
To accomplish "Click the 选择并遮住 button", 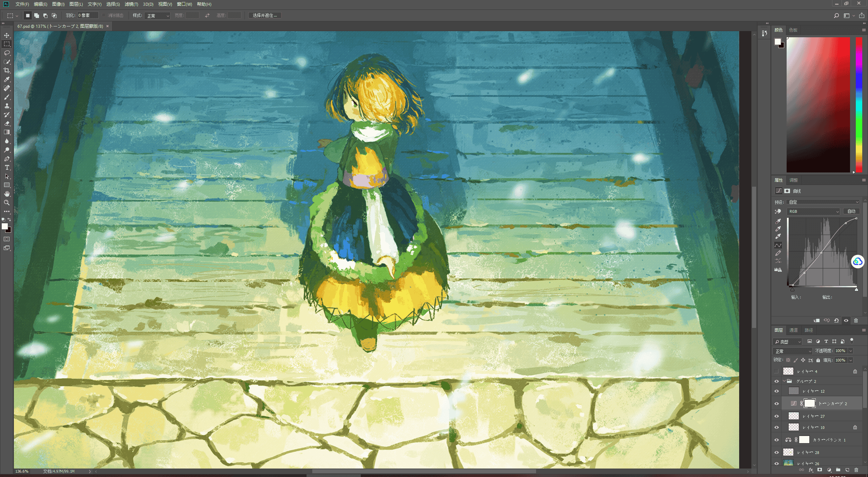I will [265, 16].
